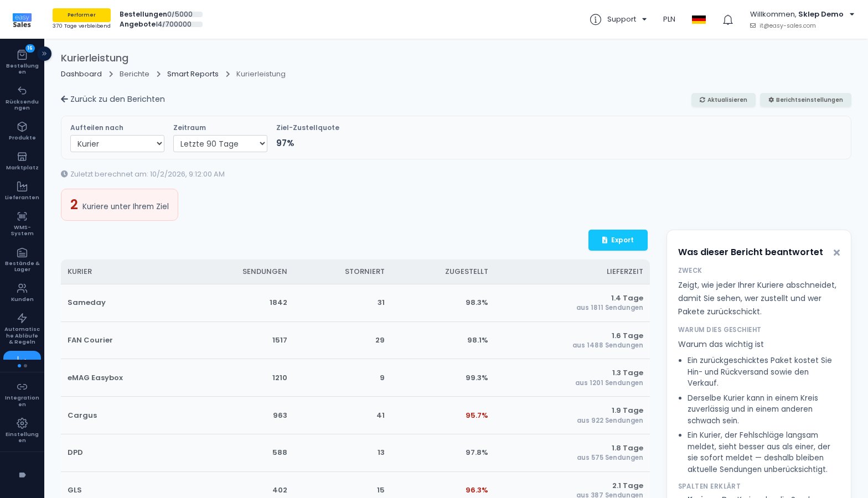This screenshot has height=498, width=868.
Task: Click the Storniert column header
Action: click(x=365, y=272)
